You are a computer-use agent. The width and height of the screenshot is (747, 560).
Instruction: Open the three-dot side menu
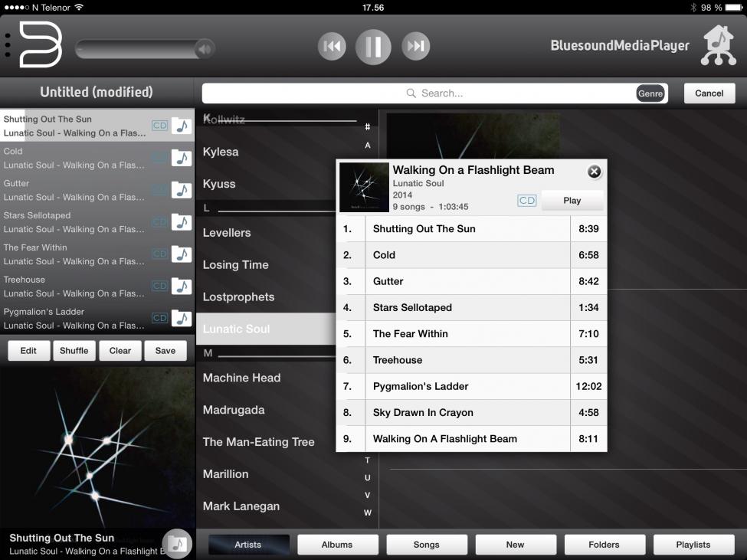pyautogui.click(x=8, y=45)
